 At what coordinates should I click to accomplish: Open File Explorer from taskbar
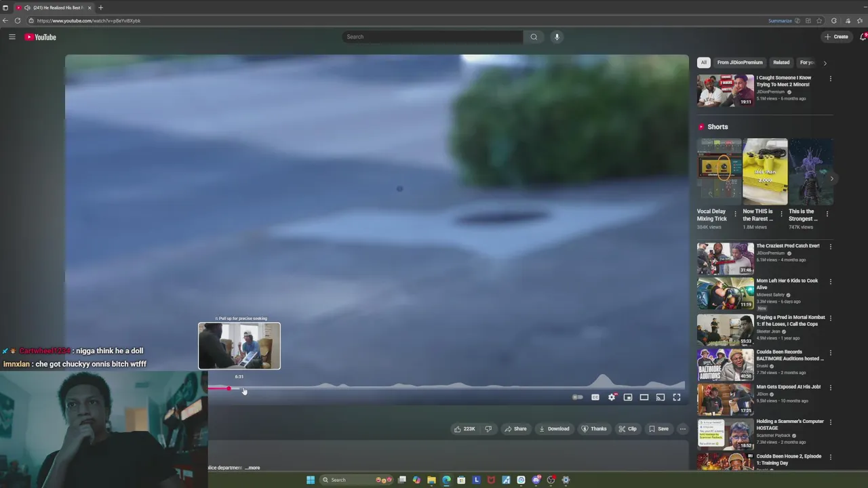point(431,480)
